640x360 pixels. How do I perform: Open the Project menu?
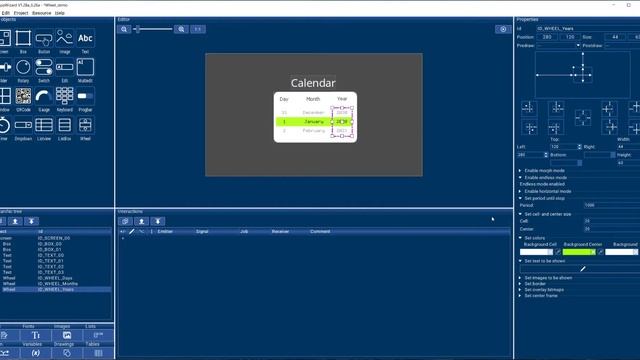pyautogui.click(x=21, y=13)
